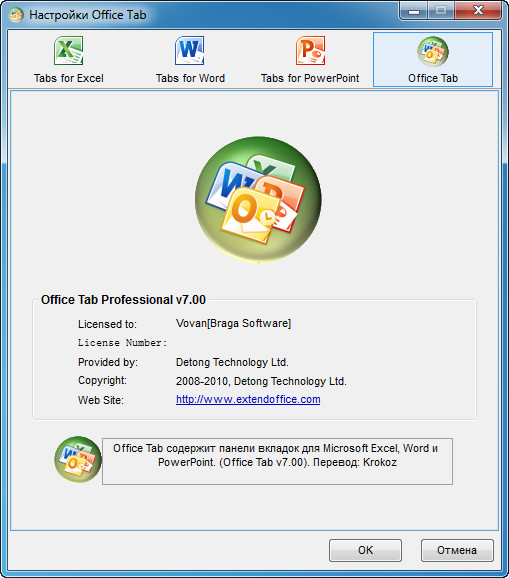Minimize the Office Tab settings window
This screenshot has width=509, height=578.
tap(414, 10)
